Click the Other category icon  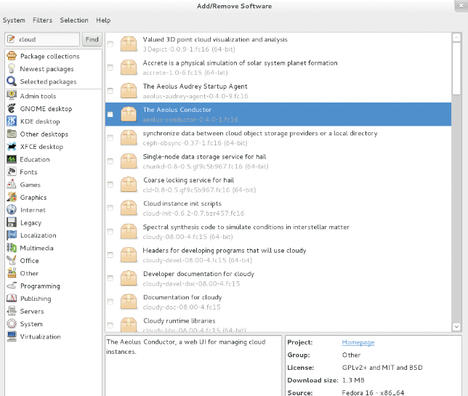(x=12, y=273)
